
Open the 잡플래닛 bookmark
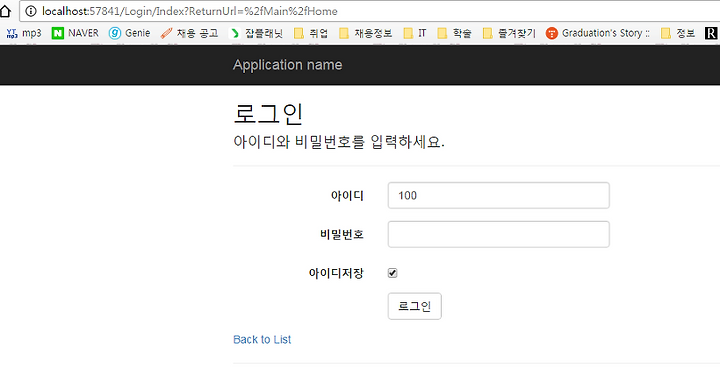[256, 33]
